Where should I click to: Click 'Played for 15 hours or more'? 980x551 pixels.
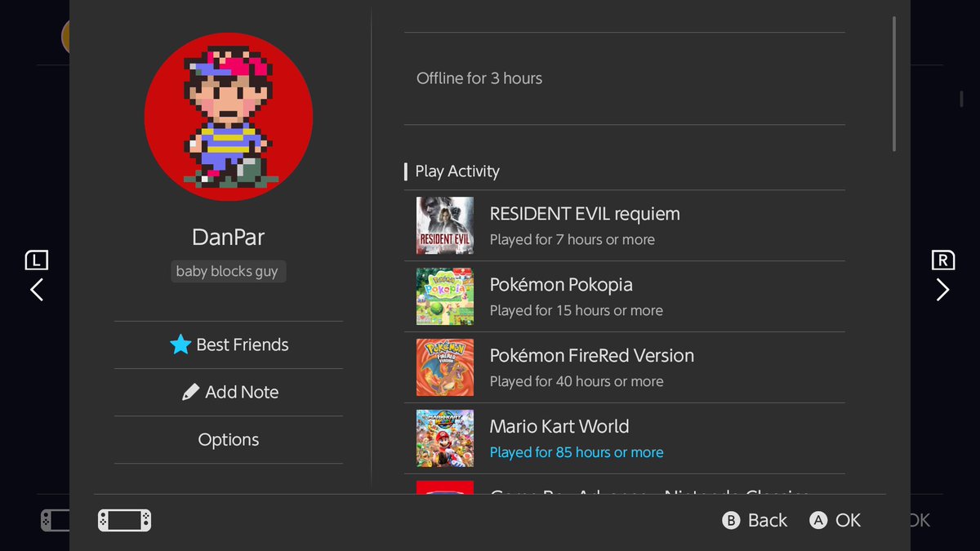pyautogui.click(x=577, y=310)
